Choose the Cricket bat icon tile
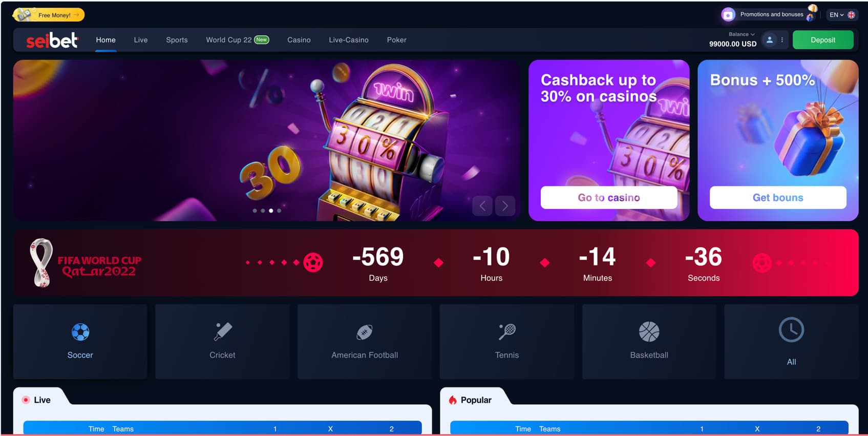This screenshot has height=436, width=868. click(223, 332)
